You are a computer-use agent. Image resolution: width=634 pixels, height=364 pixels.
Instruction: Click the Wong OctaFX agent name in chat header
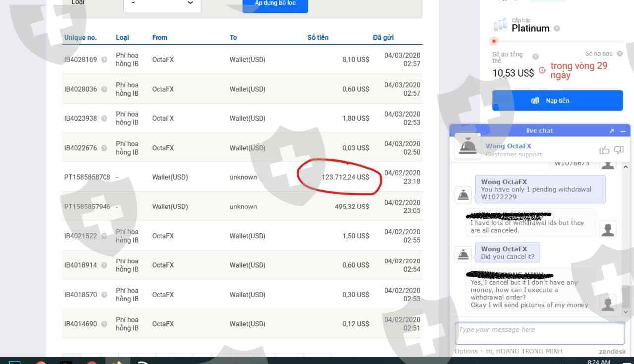509,146
